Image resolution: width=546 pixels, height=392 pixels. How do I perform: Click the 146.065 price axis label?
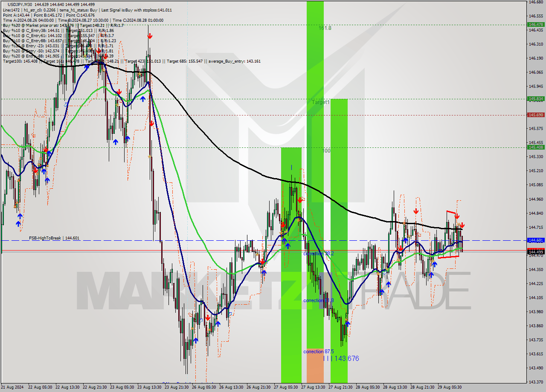535,72
